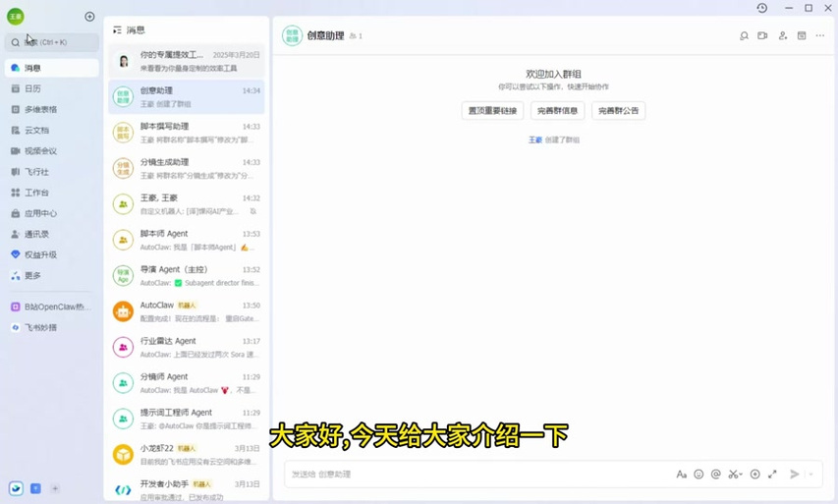Open 飞行社 in sidebar
This screenshot has height=504, width=838.
tap(52, 172)
